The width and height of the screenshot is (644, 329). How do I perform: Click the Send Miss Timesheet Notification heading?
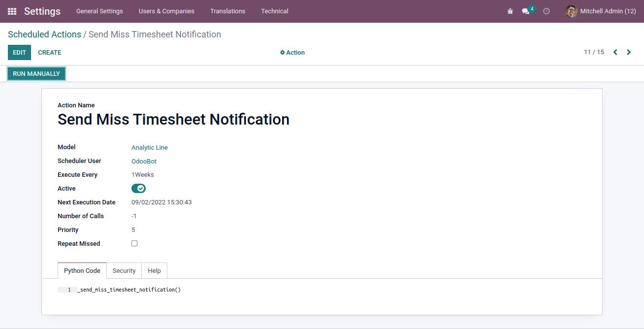point(173,119)
